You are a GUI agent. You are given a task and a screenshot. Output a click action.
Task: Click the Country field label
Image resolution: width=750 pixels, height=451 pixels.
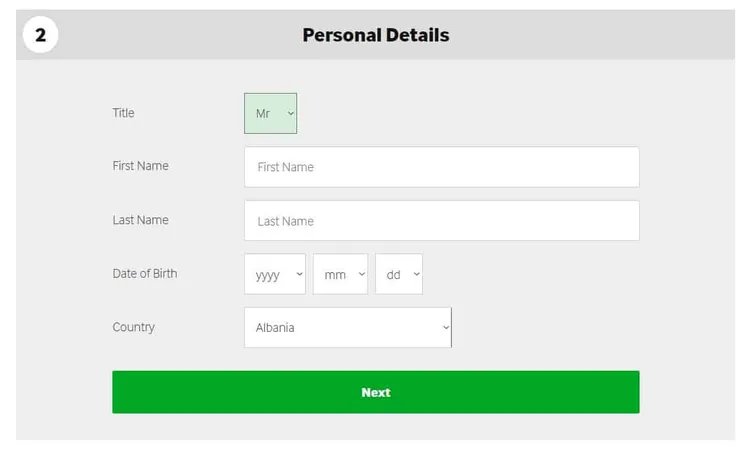click(x=133, y=327)
